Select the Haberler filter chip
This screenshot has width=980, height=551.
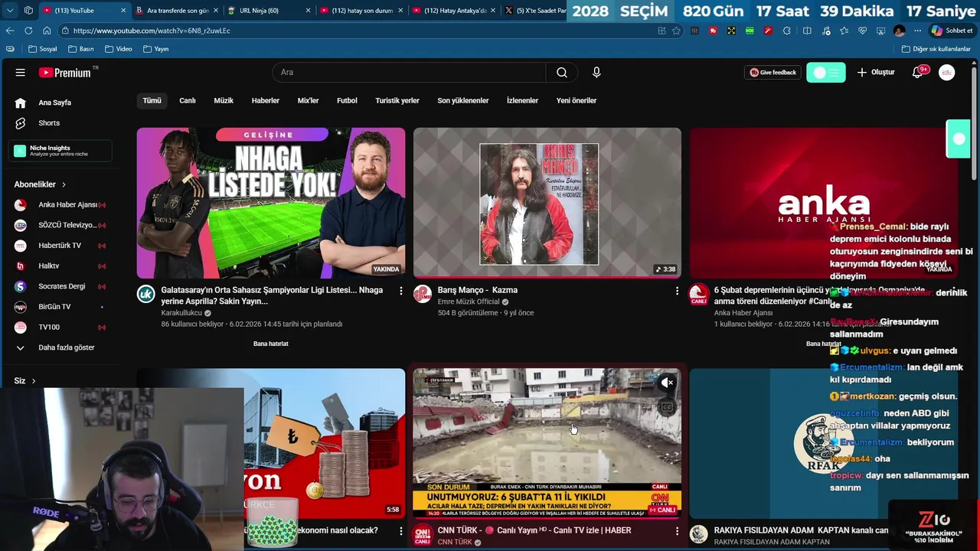[266, 100]
